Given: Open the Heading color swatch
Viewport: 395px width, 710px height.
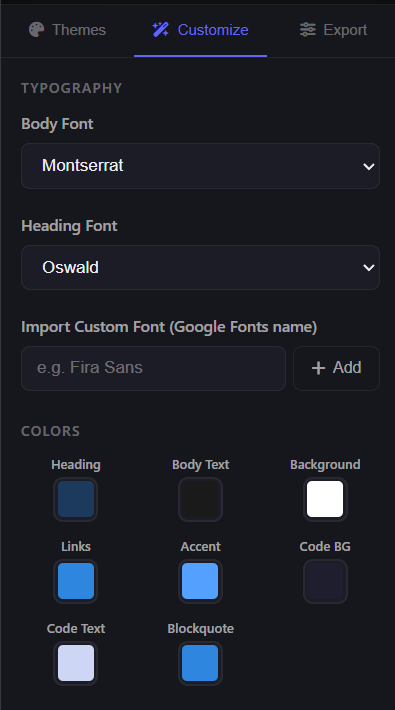Looking at the screenshot, I should 76,499.
